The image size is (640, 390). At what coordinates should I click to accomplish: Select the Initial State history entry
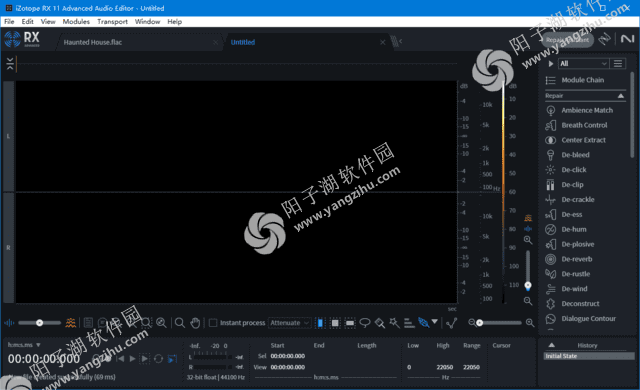(589, 356)
